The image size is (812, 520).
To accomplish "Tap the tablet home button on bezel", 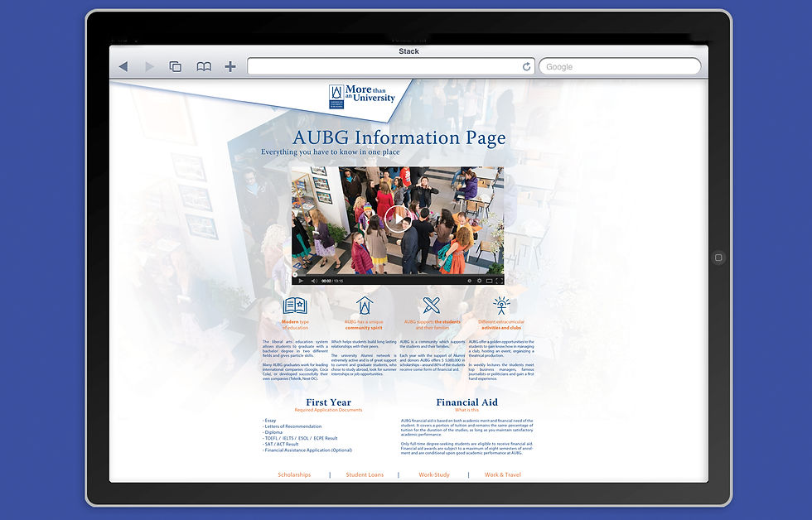I will pyautogui.click(x=718, y=258).
